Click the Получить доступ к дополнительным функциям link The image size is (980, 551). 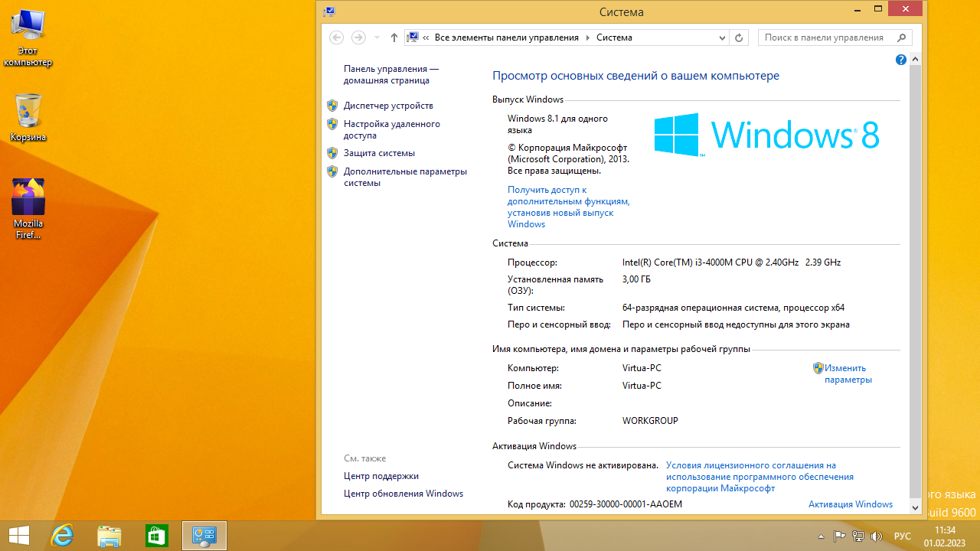click(568, 207)
